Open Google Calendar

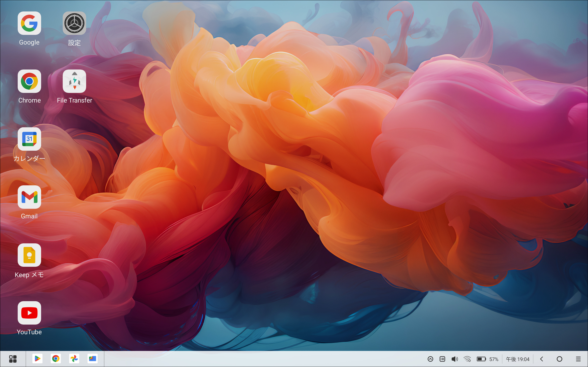pyautogui.click(x=29, y=139)
